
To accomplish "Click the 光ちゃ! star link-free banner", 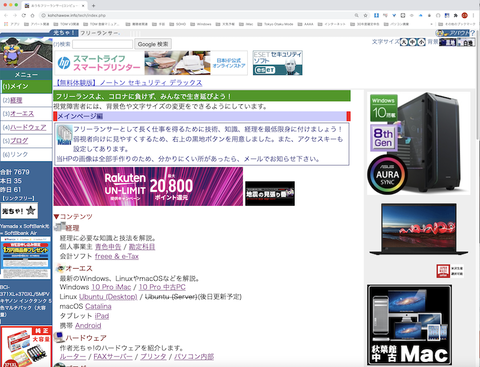I will [x=19, y=211].
